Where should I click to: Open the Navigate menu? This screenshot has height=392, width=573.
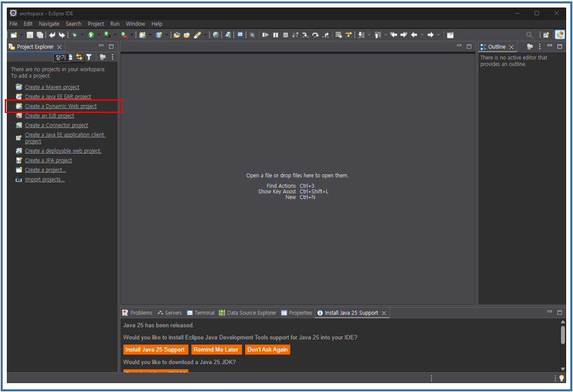49,23
